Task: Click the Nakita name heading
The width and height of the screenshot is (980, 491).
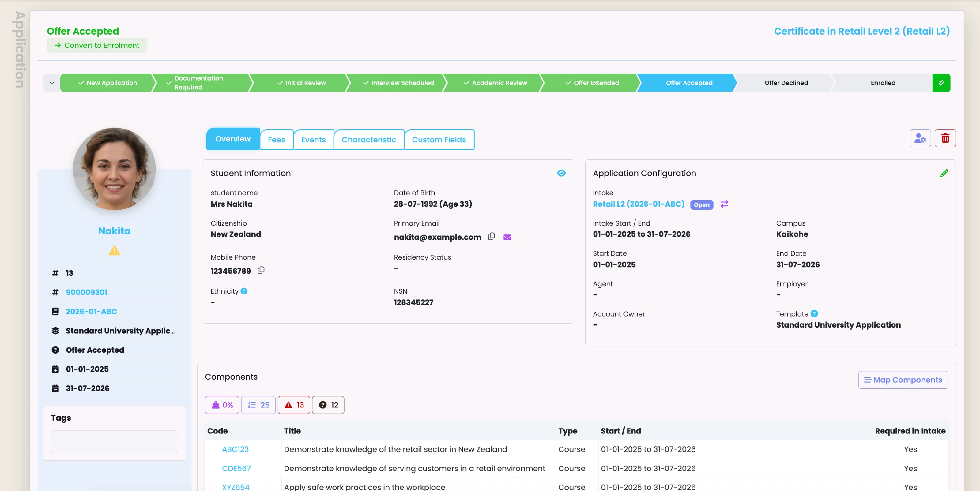Action: [114, 231]
